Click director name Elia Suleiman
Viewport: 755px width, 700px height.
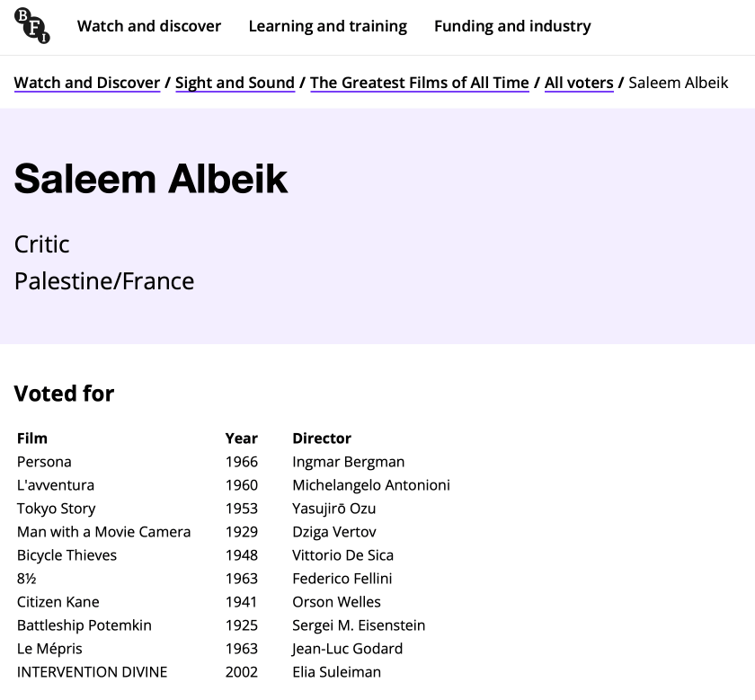pos(337,672)
